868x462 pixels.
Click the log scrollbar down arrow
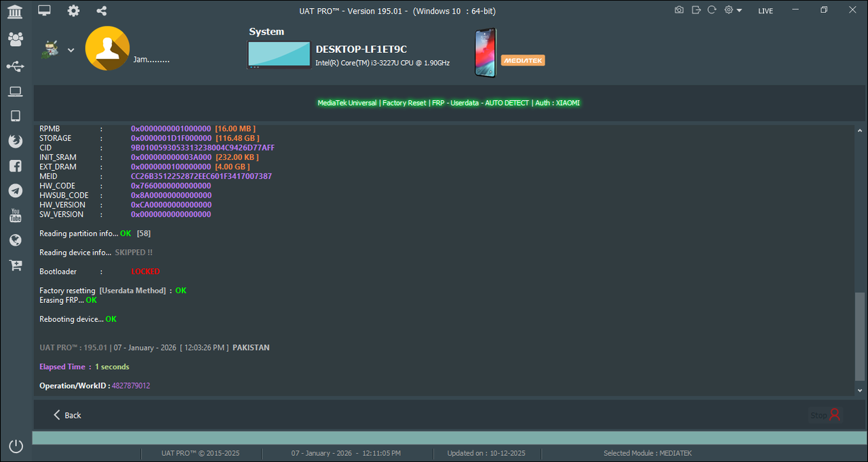point(860,391)
